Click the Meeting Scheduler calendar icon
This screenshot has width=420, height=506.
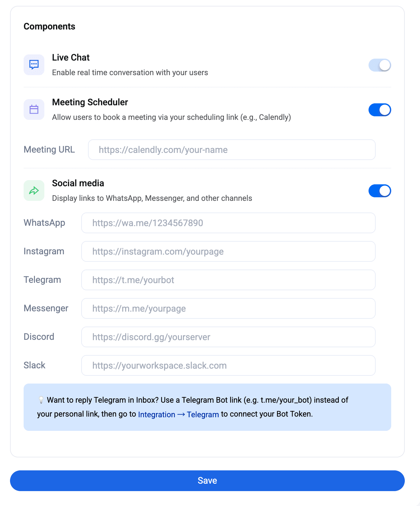[34, 109]
